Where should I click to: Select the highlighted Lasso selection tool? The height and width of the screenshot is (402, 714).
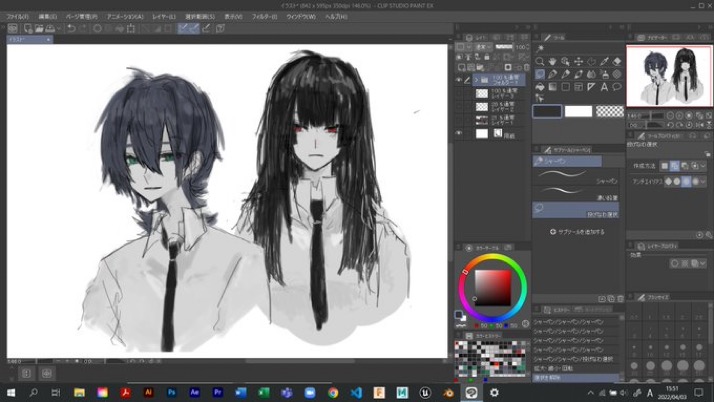[540, 74]
